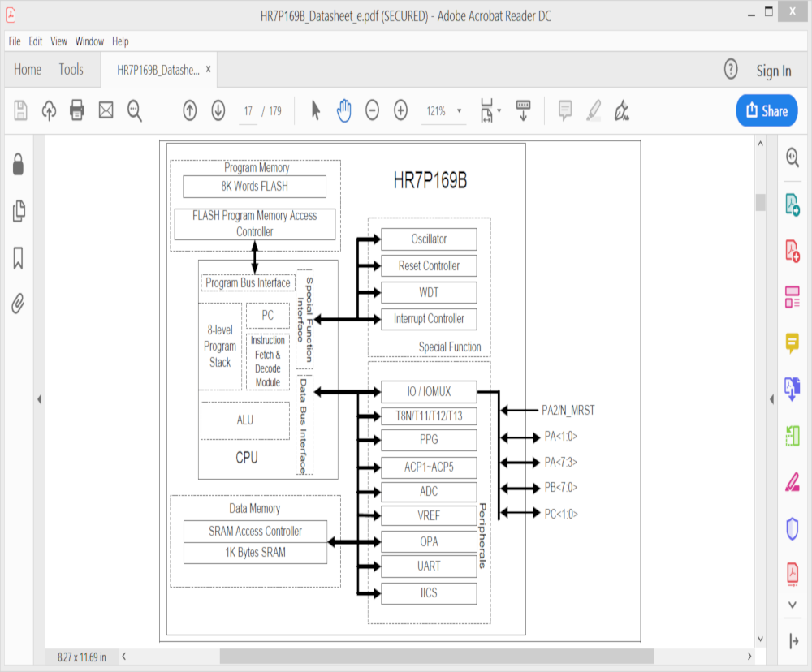Click the read mode scroll icon
Viewport: 812px width, 672px height.
click(x=523, y=110)
